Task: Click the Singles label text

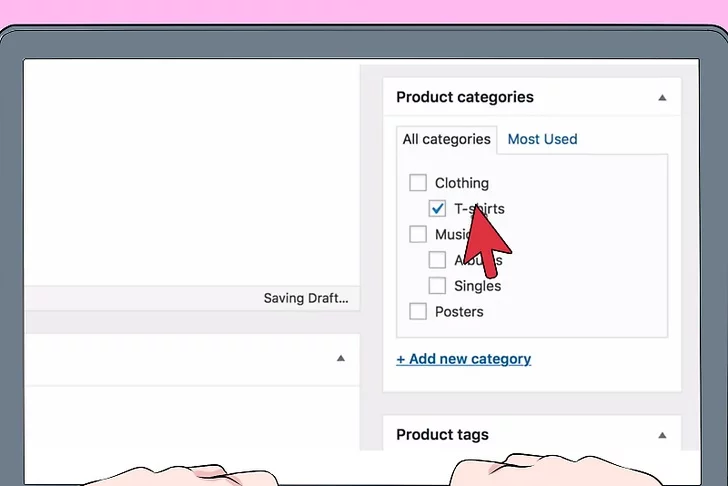Action: coord(478,286)
